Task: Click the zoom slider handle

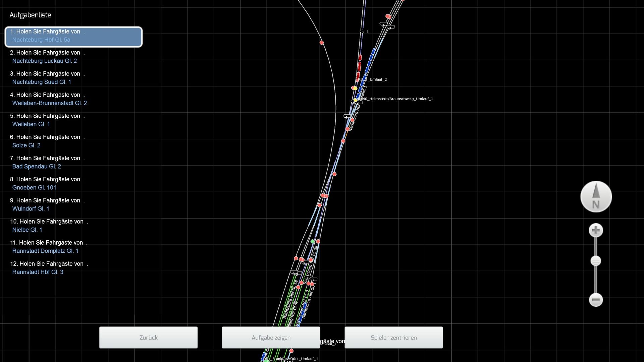Action: tap(596, 261)
